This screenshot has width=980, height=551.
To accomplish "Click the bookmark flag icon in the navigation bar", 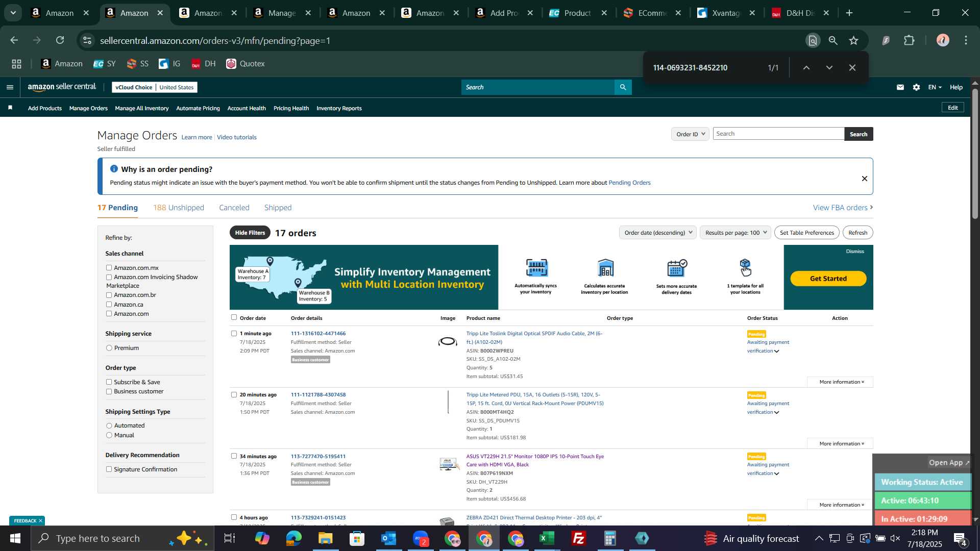I will 10,108.
